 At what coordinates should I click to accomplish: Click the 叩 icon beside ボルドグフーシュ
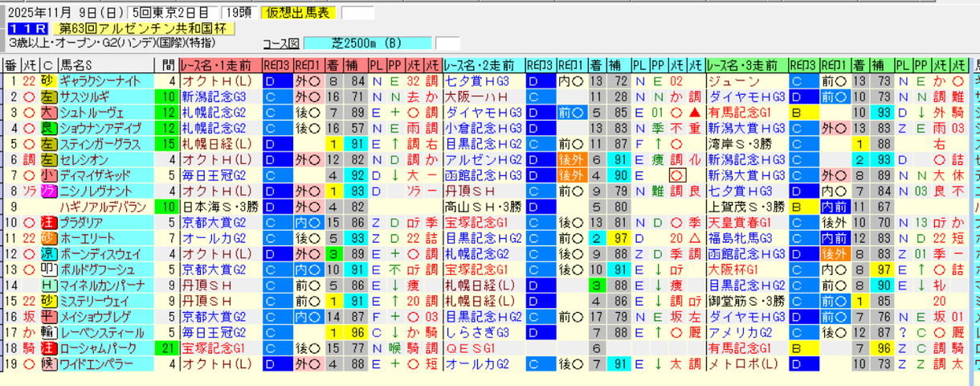click(x=48, y=269)
